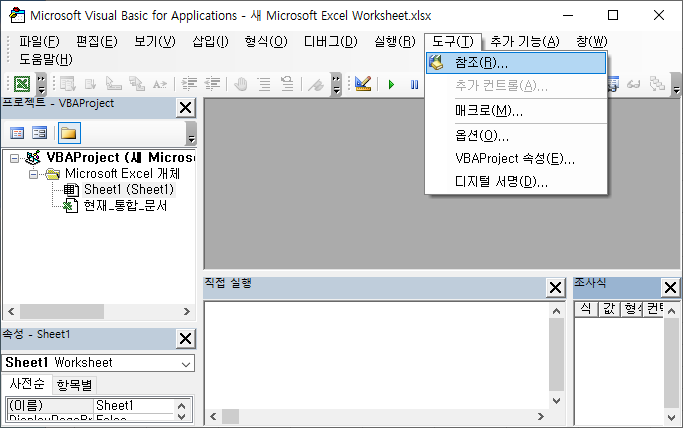The width and height of the screenshot is (683, 428).
Task: Select Microsoft Excel 개체 folder item
Action: click(122, 173)
